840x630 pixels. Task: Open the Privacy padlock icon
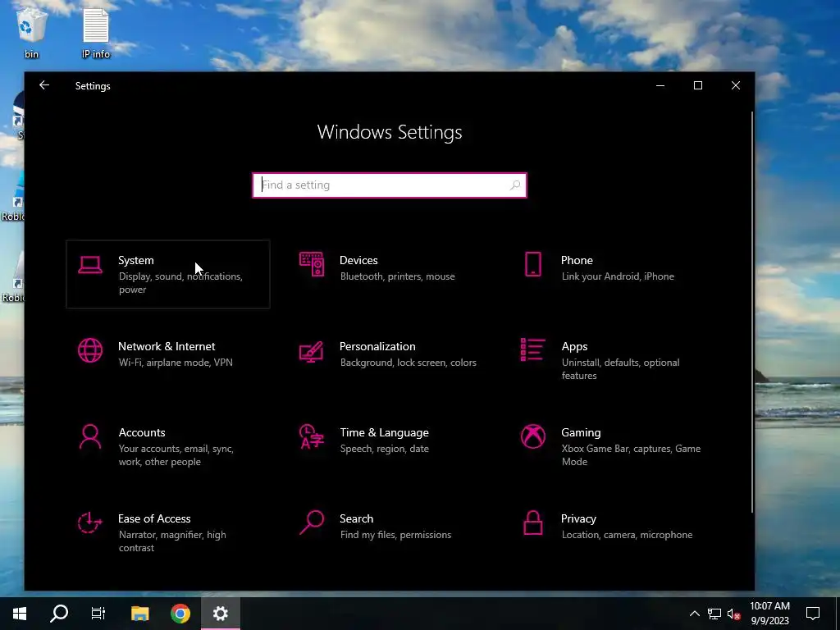(x=533, y=523)
